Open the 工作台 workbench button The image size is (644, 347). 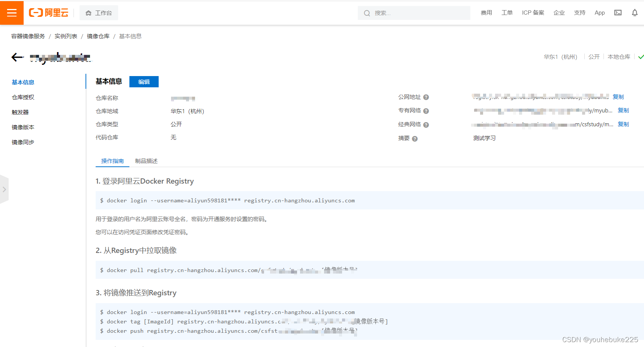99,13
